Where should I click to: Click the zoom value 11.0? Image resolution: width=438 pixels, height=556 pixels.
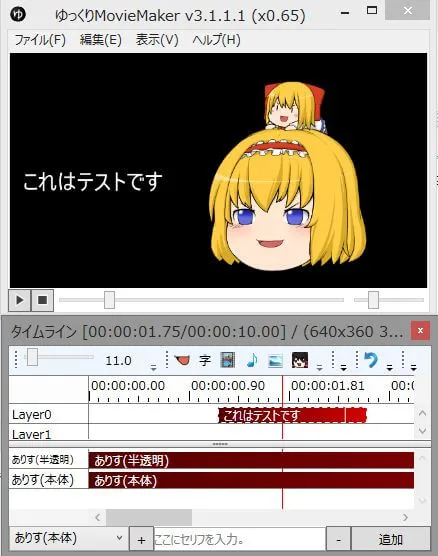(x=118, y=361)
